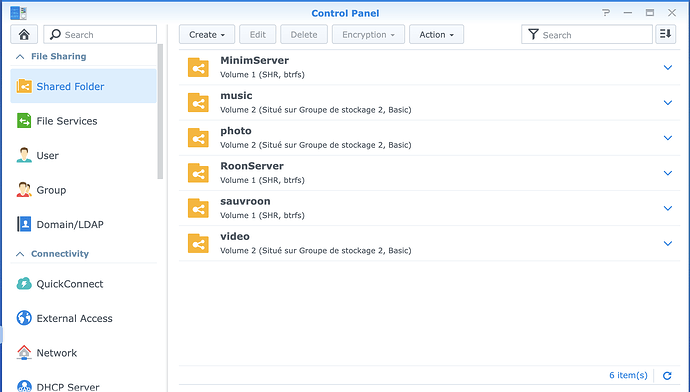Click the sauvroon shared folder icon

click(x=198, y=208)
